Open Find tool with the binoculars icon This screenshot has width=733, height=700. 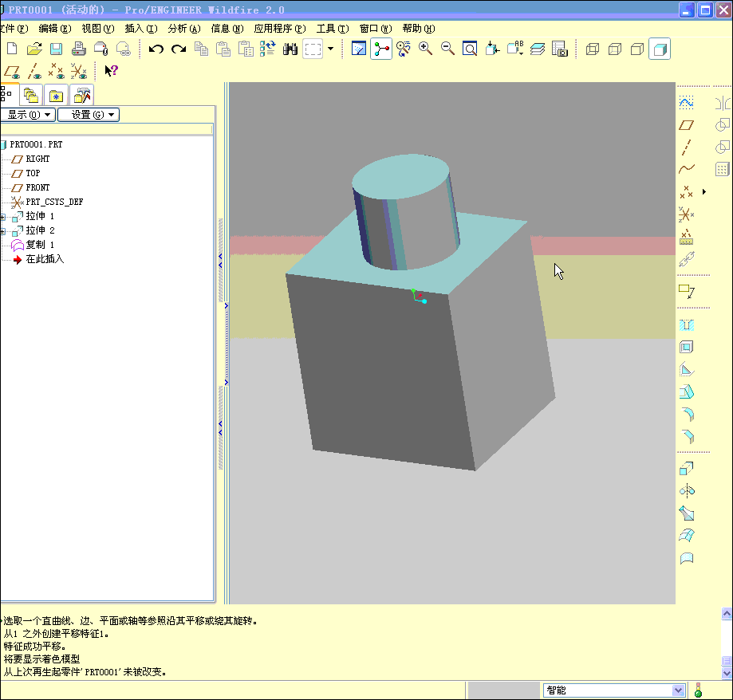[x=290, y=49]
